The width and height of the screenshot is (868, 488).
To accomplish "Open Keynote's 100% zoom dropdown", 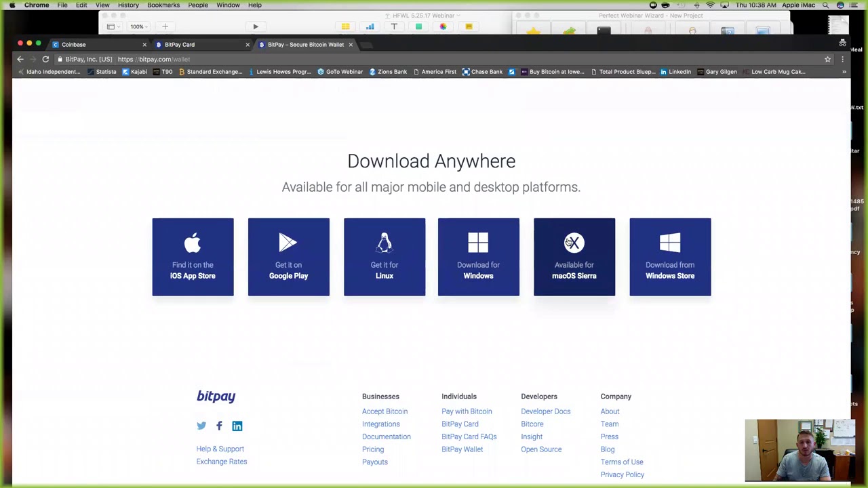I will pos(138,26).
